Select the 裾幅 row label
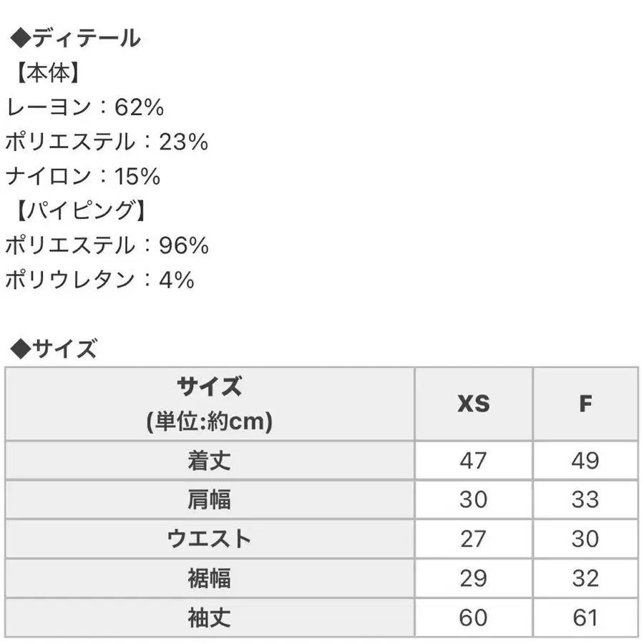The width and height of the screenshot is (644, 644). tap(209, 577)
